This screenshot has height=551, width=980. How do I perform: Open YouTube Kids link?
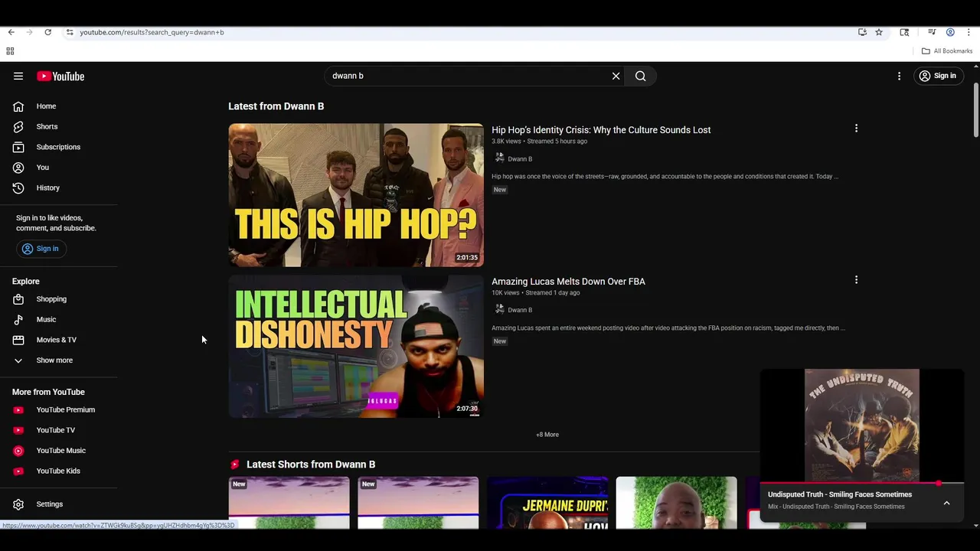pos(59,471)
